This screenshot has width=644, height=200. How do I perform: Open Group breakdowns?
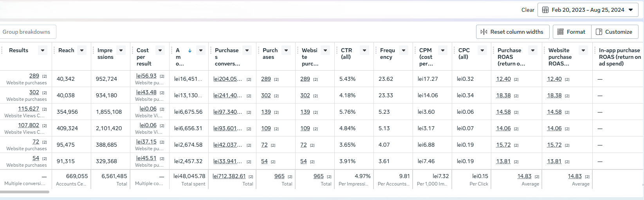[27, 32]
